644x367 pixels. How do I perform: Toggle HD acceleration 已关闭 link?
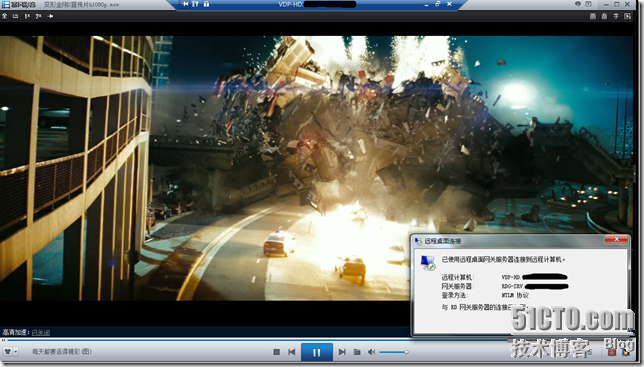click(x=41, y=332)
